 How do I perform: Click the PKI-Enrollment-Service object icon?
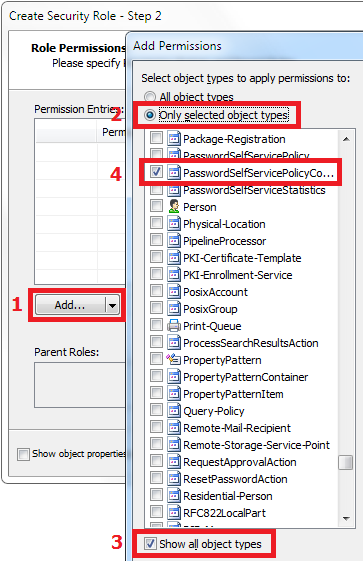pyautogui.click(x=174, y=274)
